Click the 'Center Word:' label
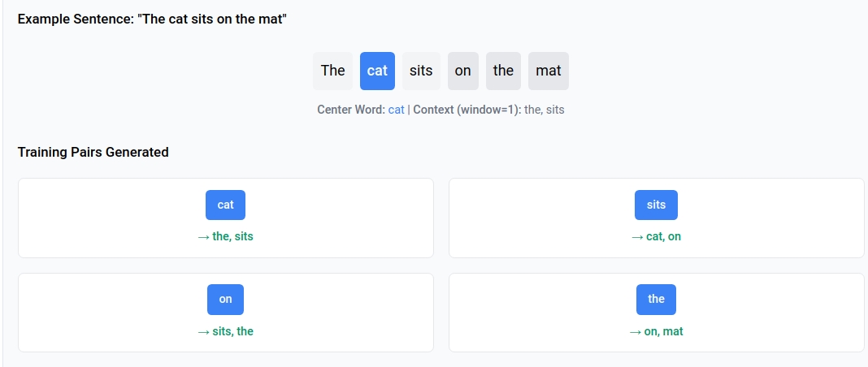The width and height of the screenshot is (868, 367). 351,110
